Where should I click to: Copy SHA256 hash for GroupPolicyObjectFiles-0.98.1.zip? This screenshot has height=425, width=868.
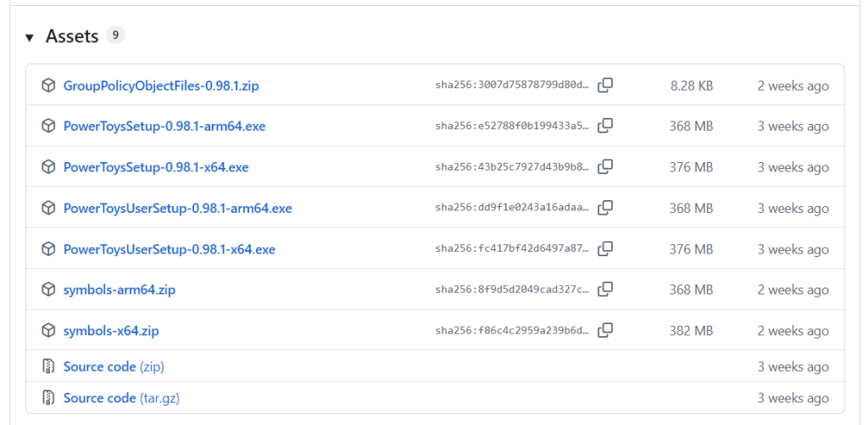click(x=605, y=86)
